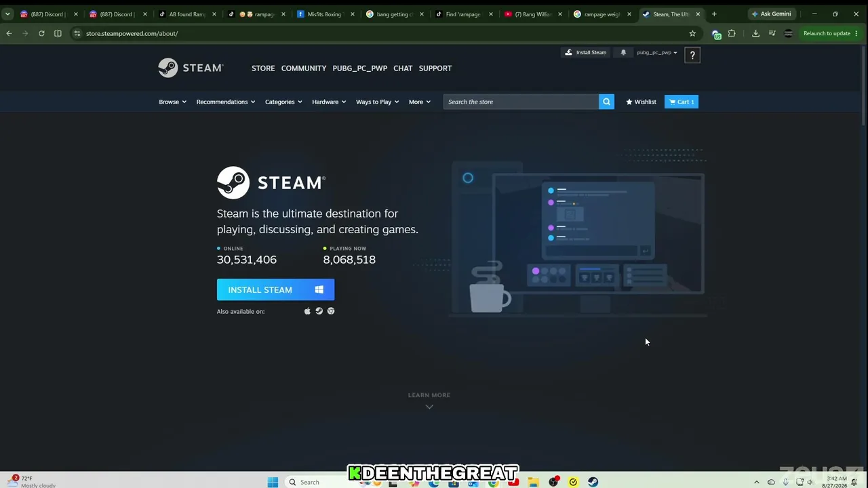
Task: Open the Windows Start menu
Action: [x=273, y=482]
